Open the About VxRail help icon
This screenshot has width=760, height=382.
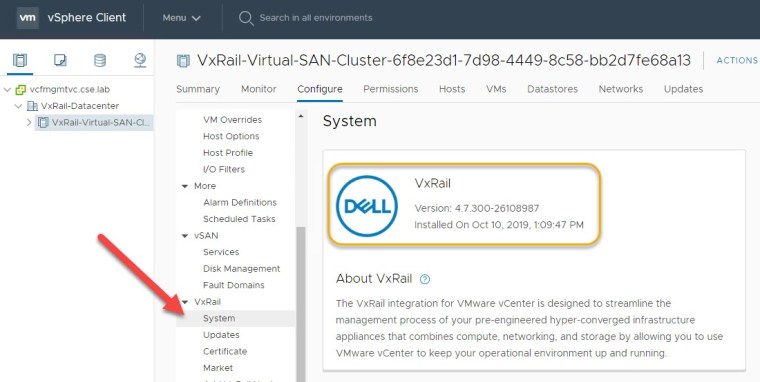click(425, 279)
